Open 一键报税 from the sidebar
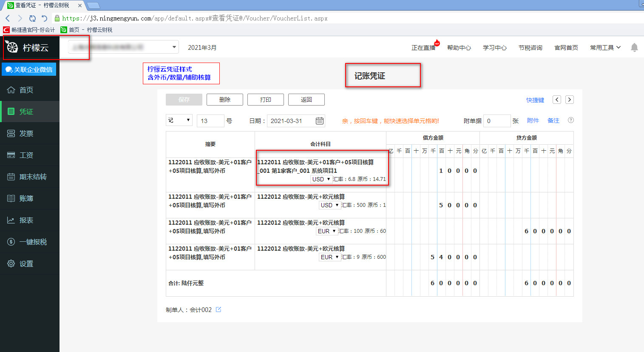This screenshot has width=644, height=352. point(33,242)
